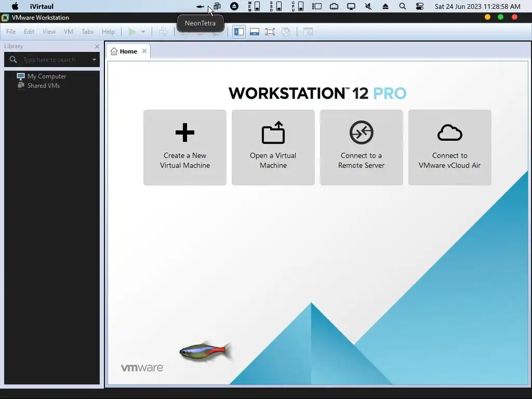Click the VMware Workstation title bar icon
532x399 pixels.
[5, 18]
